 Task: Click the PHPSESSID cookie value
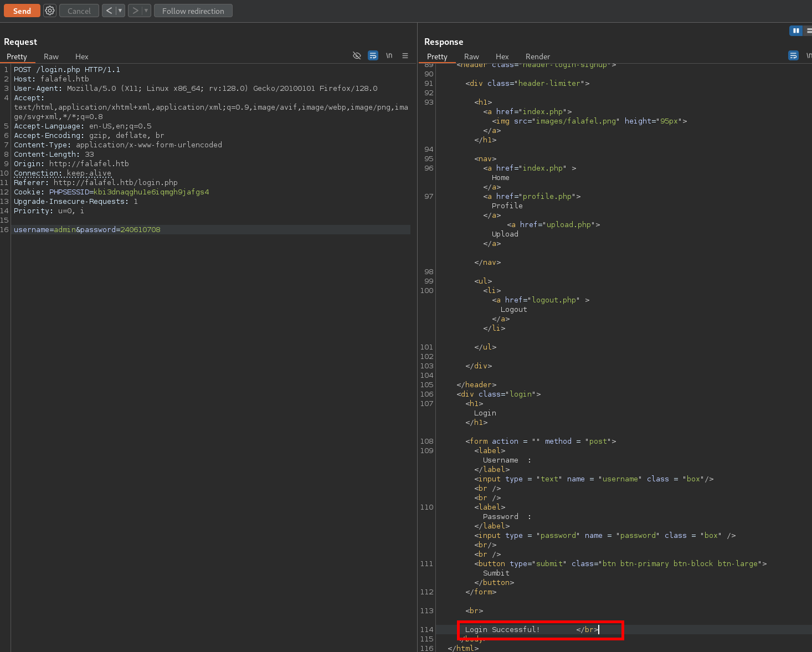(x=151, y=192)
